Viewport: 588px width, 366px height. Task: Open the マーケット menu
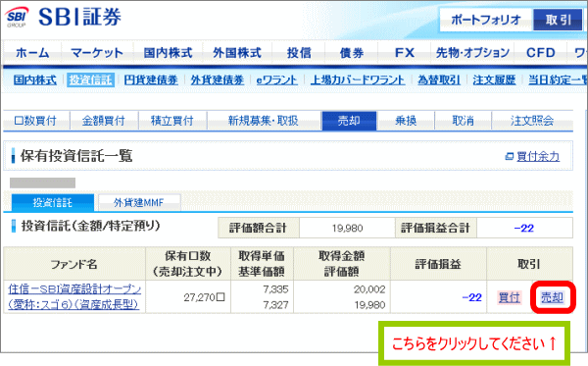pos(97,53)
